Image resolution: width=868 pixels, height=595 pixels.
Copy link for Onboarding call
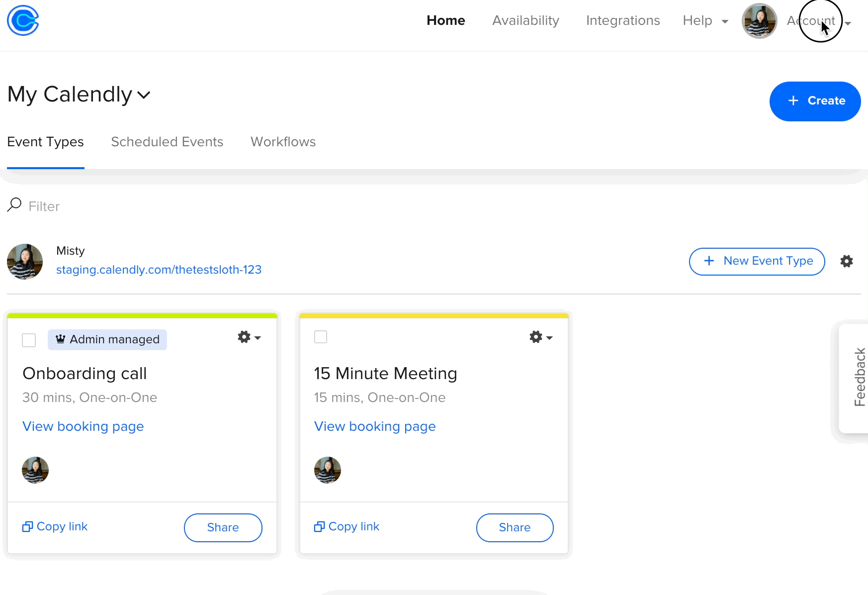(x=55, y=526)
